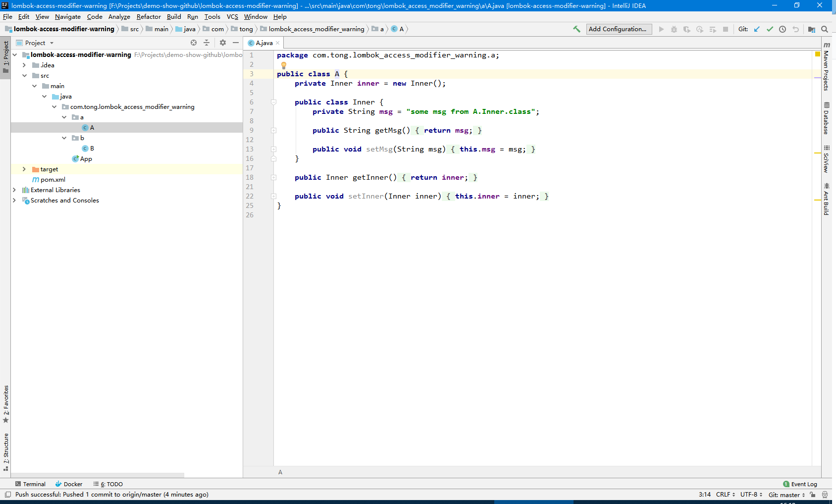Click line 3:14 caret position indicator
Viewport: 836px width, 504px height.
click(x=705, y=495)
